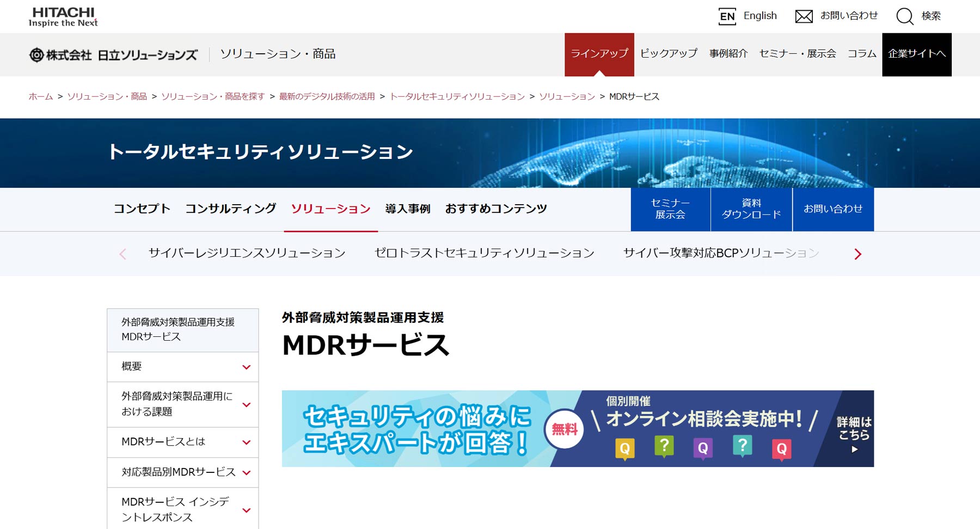Click blue お問い合わせ button
This screenshot has width=980, height=529.
(834, 210)
